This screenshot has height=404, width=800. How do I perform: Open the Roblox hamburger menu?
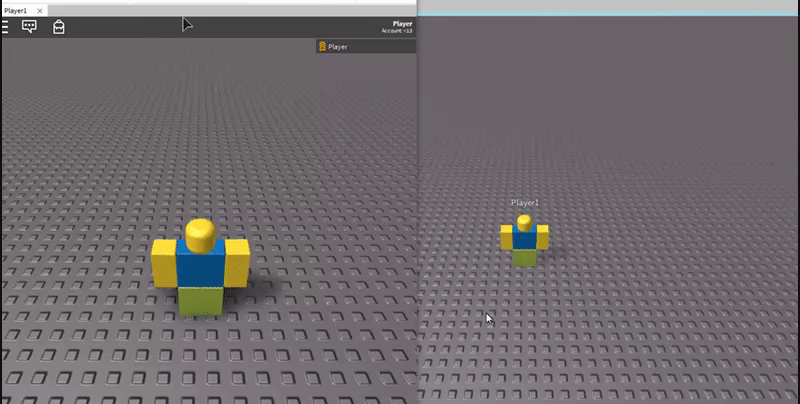click(x=5, y=27)
